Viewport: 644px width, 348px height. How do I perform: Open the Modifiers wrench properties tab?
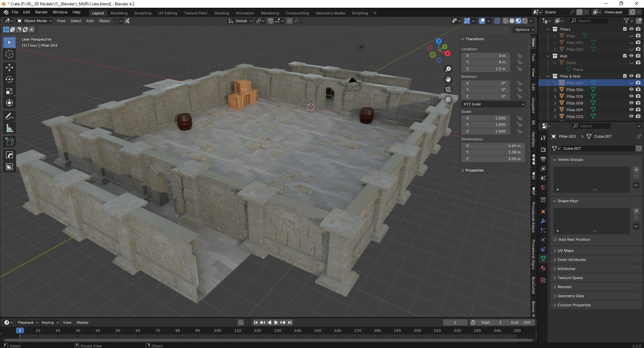click(543, 221)
